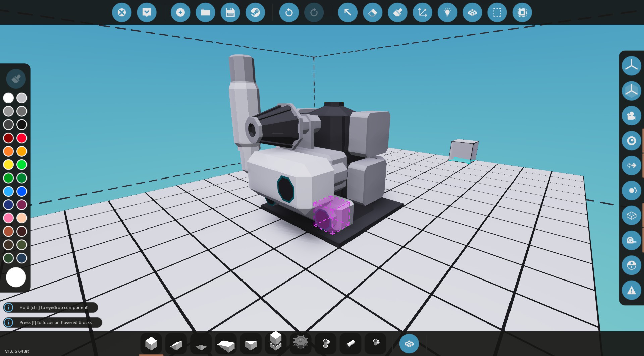644x356 pixels.
Task: Click the warning triangle icon
Action: click(631, 290)
